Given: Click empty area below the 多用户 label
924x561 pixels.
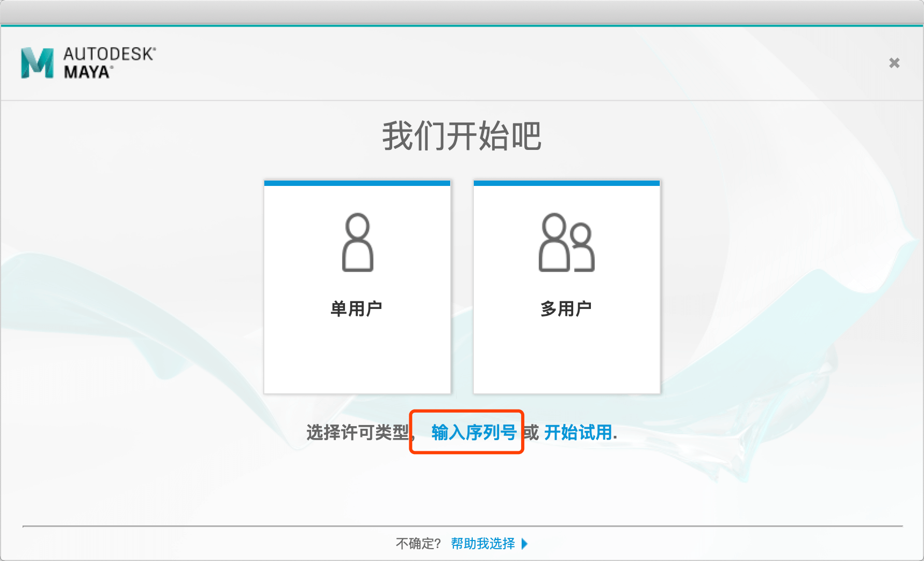Looking at the screenshot, I should (566, 355).
